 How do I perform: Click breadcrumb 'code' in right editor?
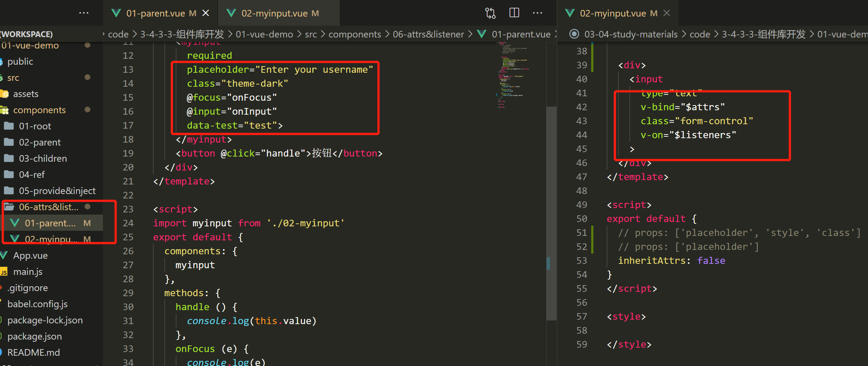pyautogui.click(x=700, y=34)
